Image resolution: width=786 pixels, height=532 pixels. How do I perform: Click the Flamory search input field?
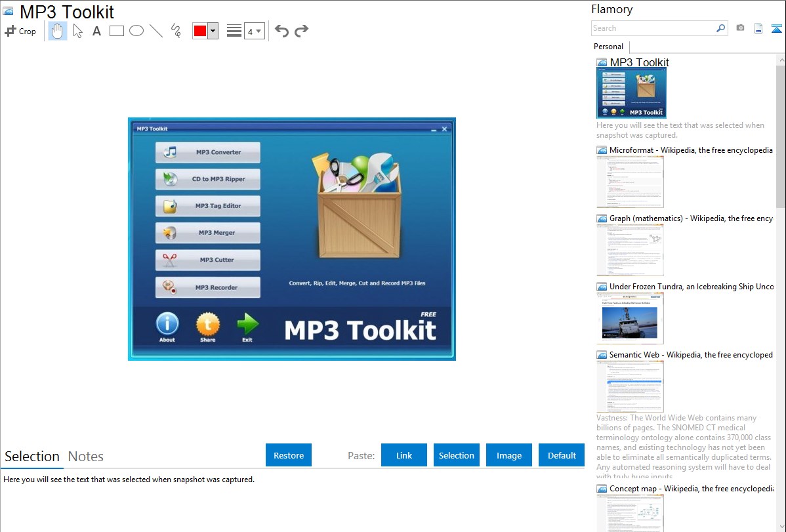coord(653,28)
